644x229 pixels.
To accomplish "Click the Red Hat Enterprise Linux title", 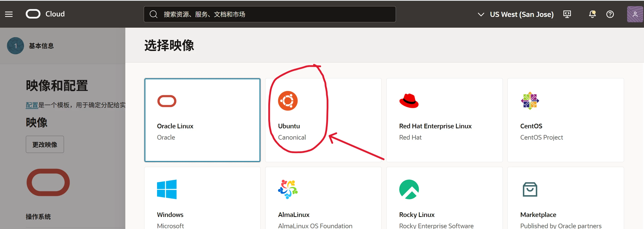I will (x=435, y=126).
